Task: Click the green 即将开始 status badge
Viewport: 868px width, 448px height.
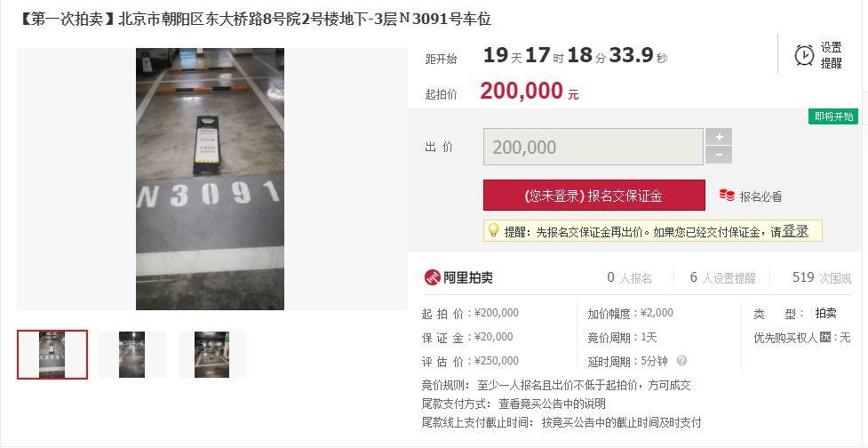Action: pyautogui.click(x=832, y=116)
